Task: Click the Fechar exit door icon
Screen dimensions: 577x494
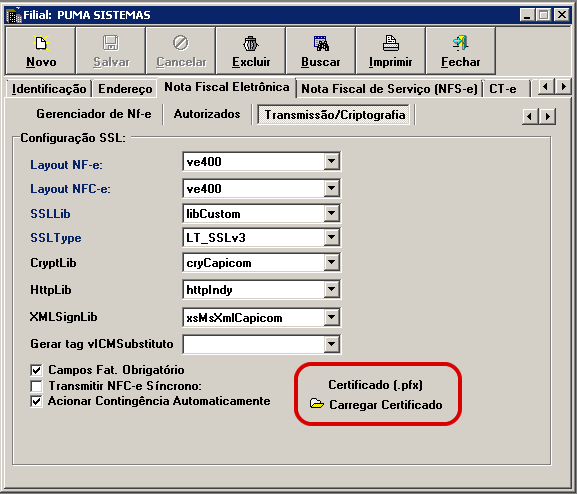Action: 460,43
